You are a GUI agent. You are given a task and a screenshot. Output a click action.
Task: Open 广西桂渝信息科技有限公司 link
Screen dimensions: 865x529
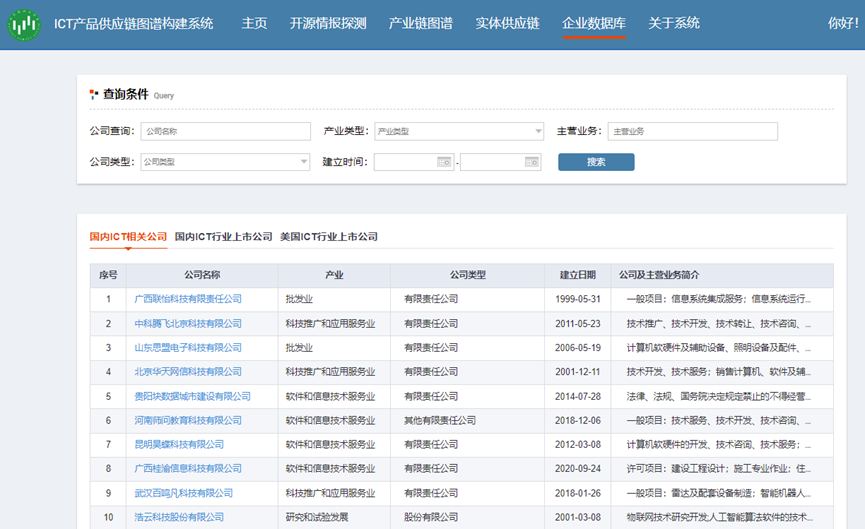[x=188, y=468]
